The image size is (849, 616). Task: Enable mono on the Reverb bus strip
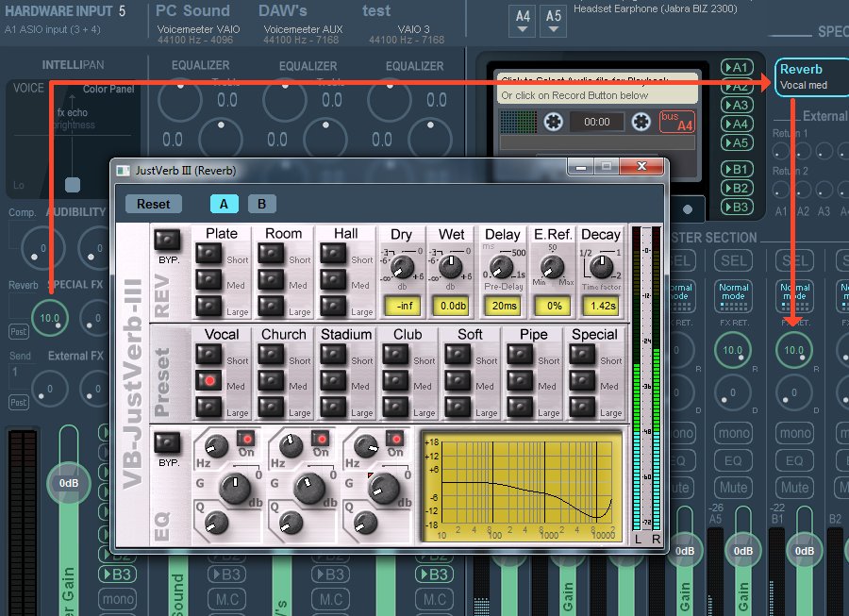click(x=794, y=432)
